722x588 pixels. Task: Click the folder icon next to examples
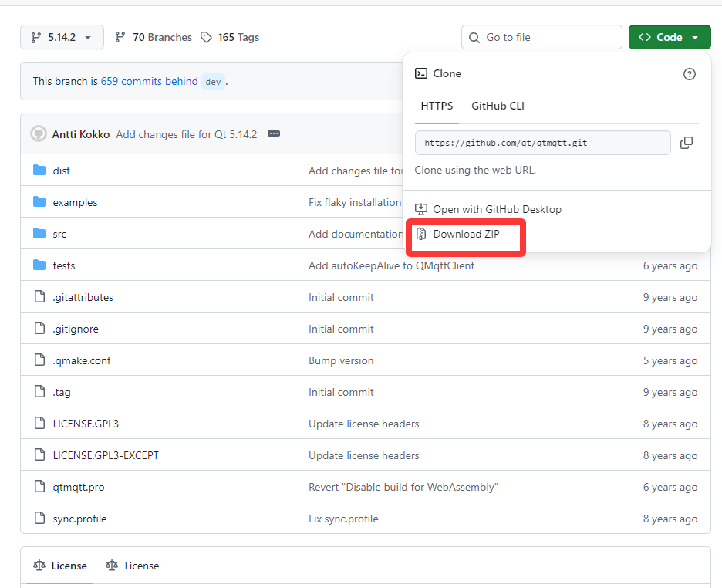click(39, 202)
